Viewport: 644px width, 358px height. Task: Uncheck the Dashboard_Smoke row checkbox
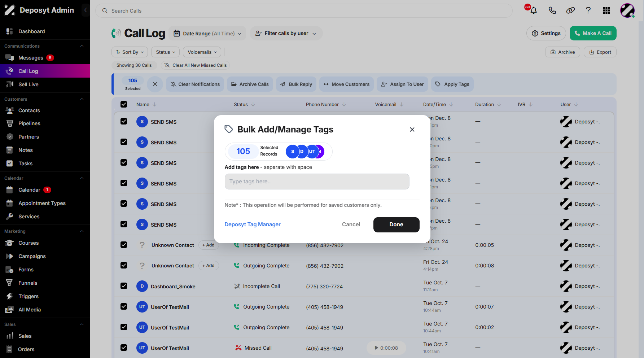pos(124,286)
